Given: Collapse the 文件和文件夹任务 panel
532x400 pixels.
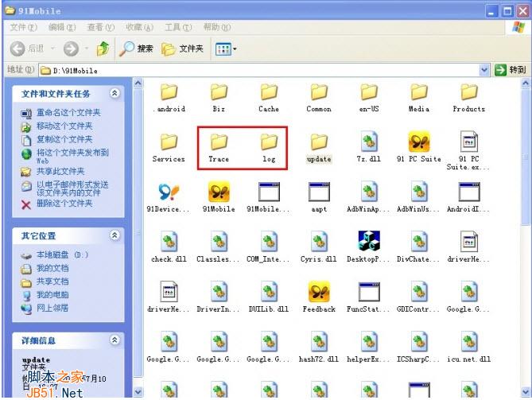Looking at the screenshot, I should (115, 93).
